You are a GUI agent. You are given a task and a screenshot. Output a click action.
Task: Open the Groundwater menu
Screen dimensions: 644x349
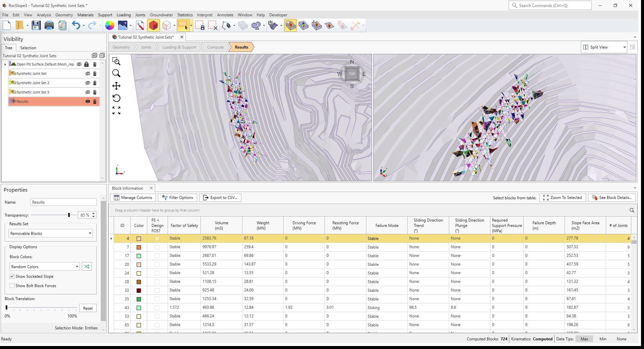[x=161, y=15]
